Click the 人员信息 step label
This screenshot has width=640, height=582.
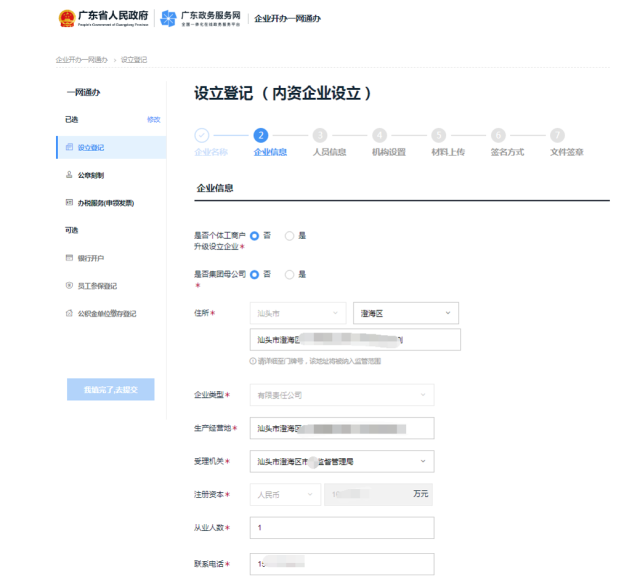point(329,152)
